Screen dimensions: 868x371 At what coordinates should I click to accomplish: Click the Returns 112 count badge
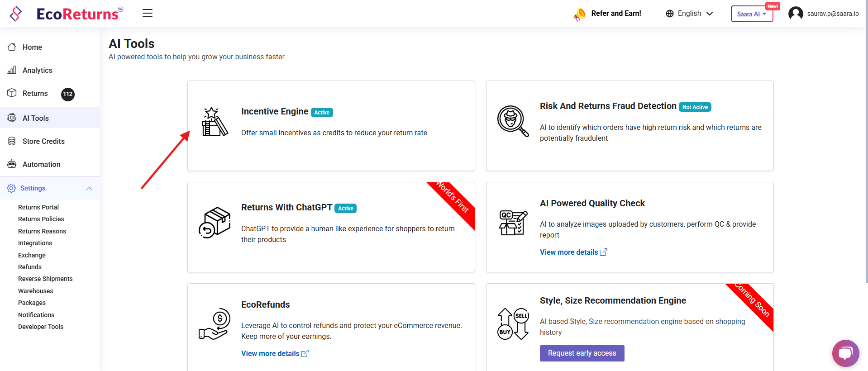[x=68, y=94]
